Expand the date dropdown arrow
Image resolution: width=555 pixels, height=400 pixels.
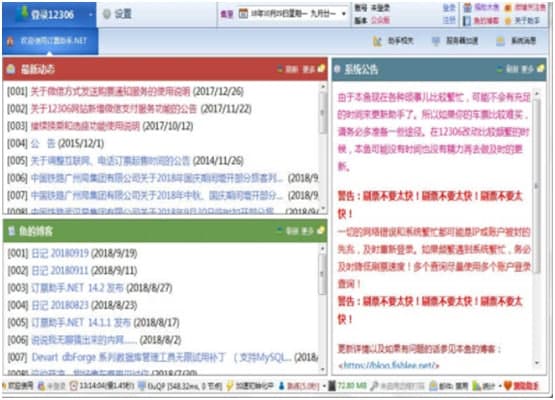[x=343, y=14]
